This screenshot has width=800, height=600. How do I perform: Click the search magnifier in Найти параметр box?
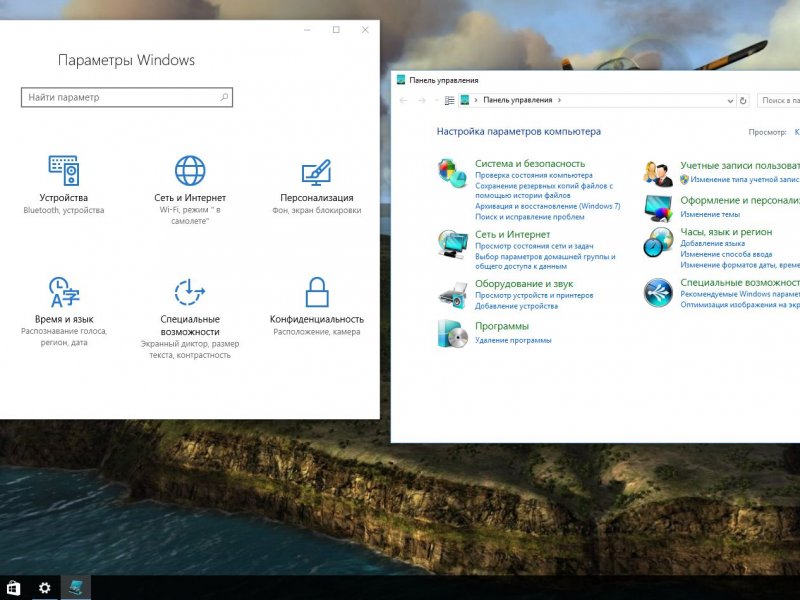click(x=224, y=97)
